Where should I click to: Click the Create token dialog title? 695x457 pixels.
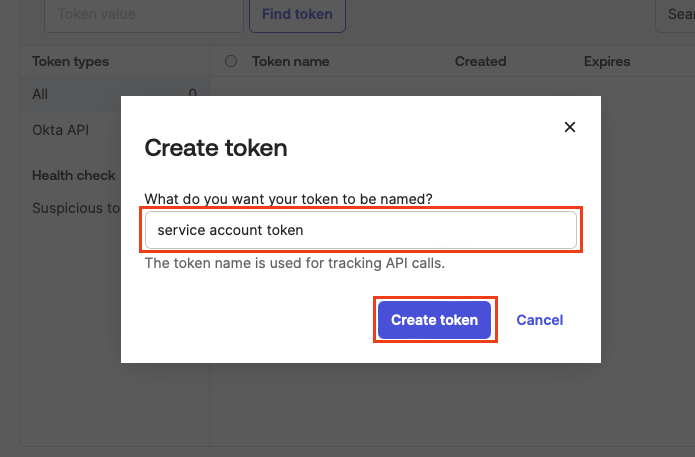pos(216,149)
